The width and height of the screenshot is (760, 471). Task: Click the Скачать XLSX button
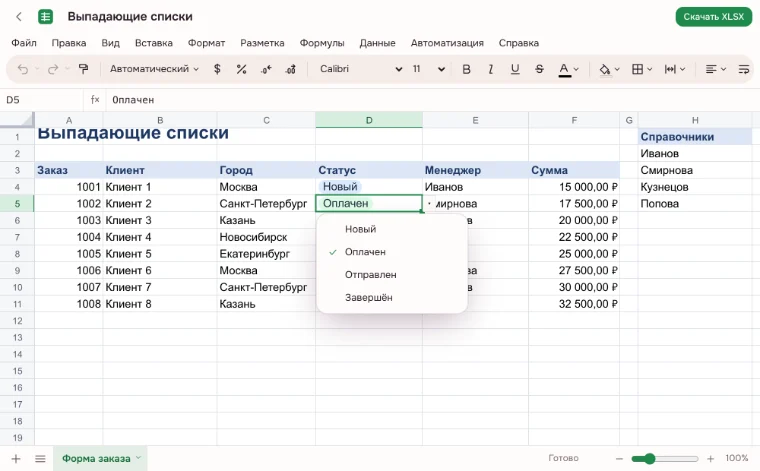[x=713, y=17]
